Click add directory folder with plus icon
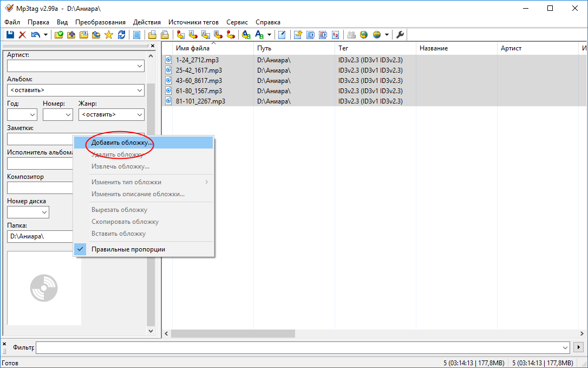 pyautogui.click(x=71, y=35)
